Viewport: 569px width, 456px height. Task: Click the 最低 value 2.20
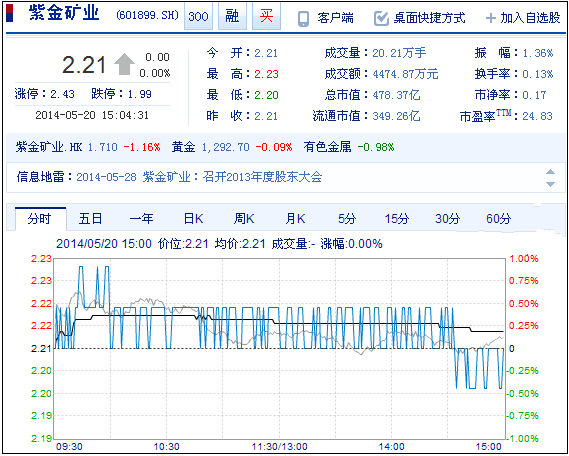[266, 95]
